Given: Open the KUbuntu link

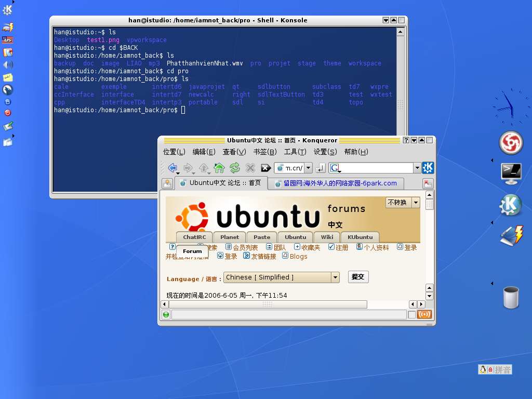Looking at the screenshot, I should [360, 237].
